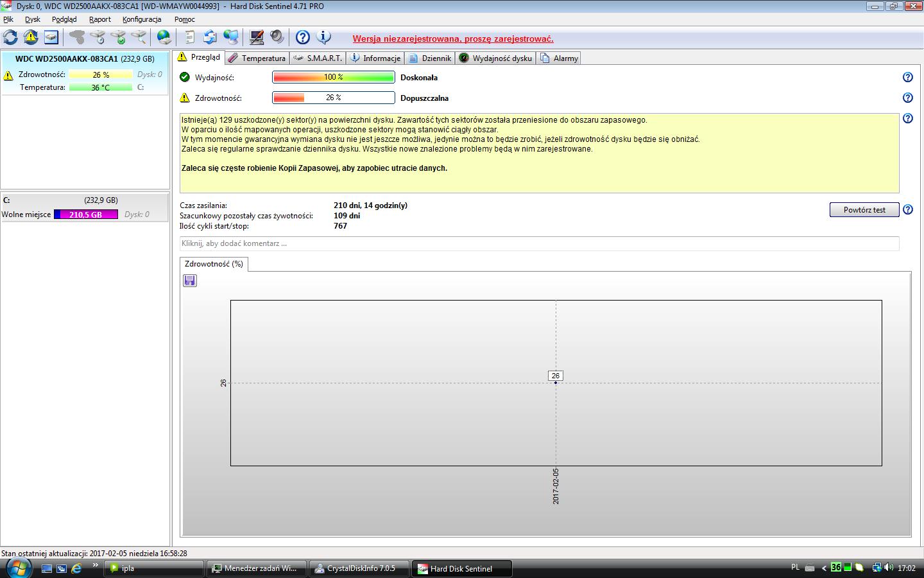The image size is (924, 578).
Task: Select the C: partition entry
Action: click(x=85, y=207)
